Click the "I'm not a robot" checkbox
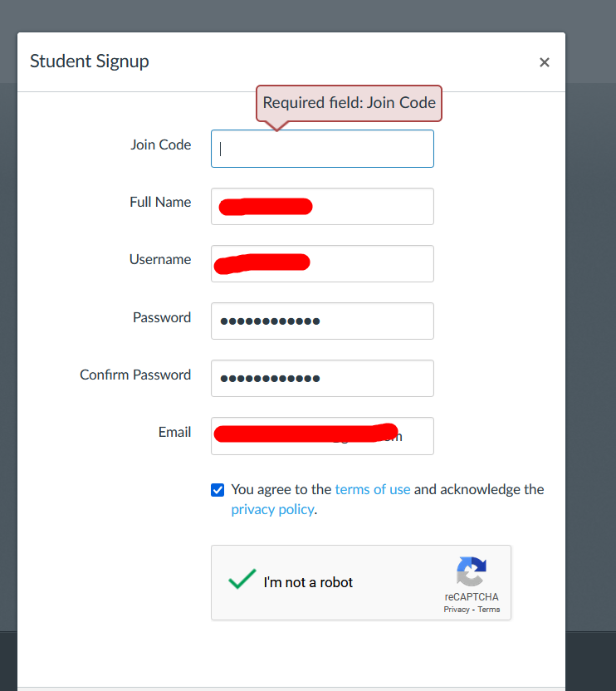The width and height of the screenshot is (616, 691). click(x=242, y=581)
